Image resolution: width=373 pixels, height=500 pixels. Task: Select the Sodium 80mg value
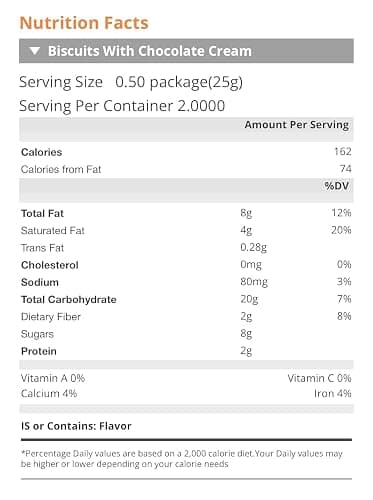click(x=254, y=282)
